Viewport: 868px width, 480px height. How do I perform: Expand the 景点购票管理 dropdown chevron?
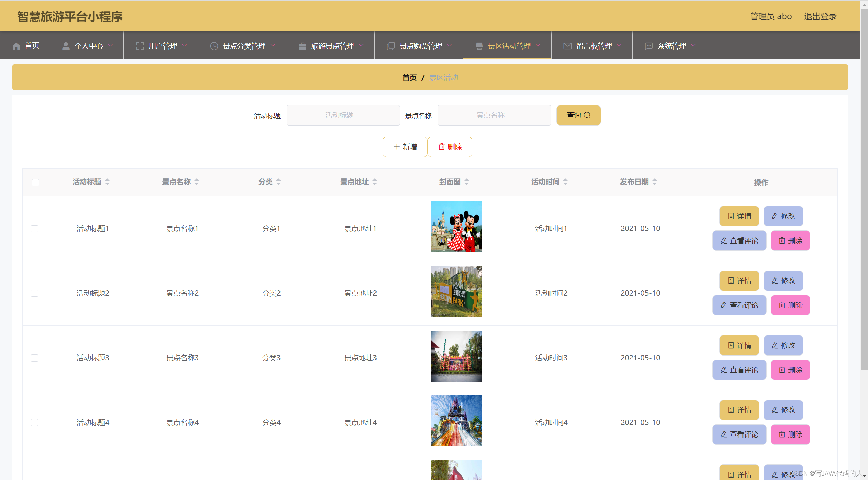(450, 45)
